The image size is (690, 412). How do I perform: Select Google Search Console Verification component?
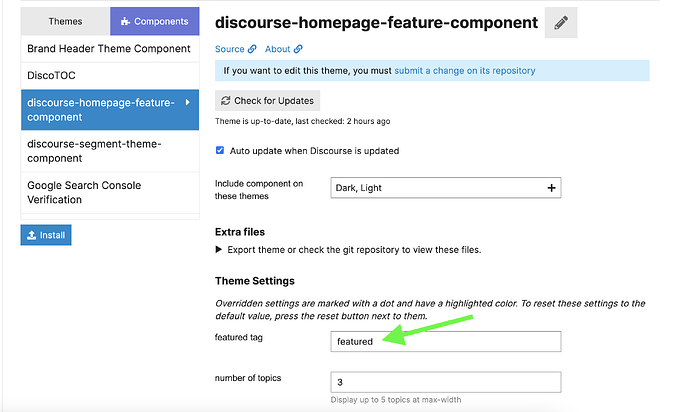coord(110,192)
